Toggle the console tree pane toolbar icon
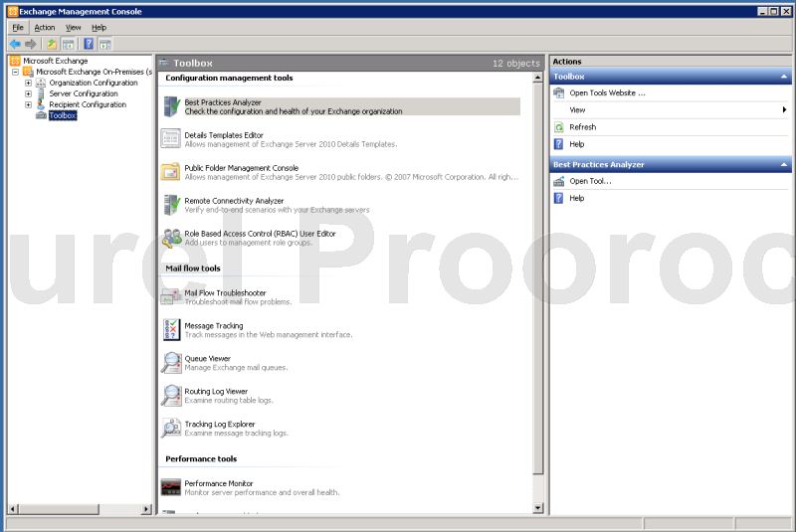 tap(68, 44)
